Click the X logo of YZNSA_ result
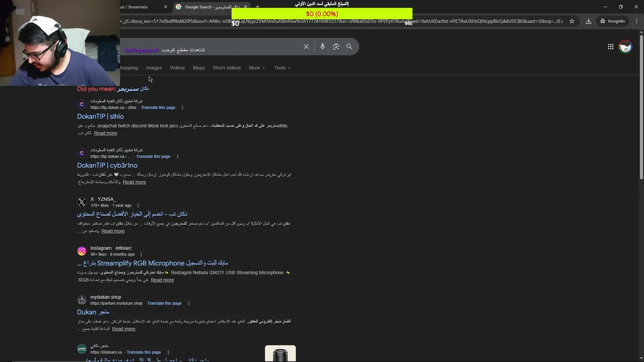644x362 pixels. [82, 202]
